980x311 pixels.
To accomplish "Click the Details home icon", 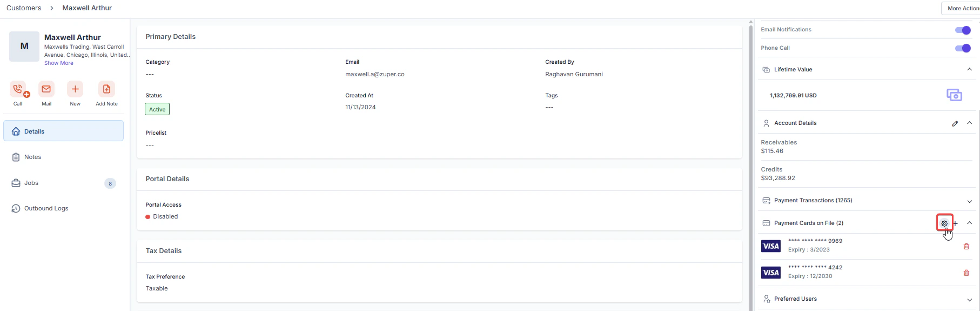I will point(16,131).
